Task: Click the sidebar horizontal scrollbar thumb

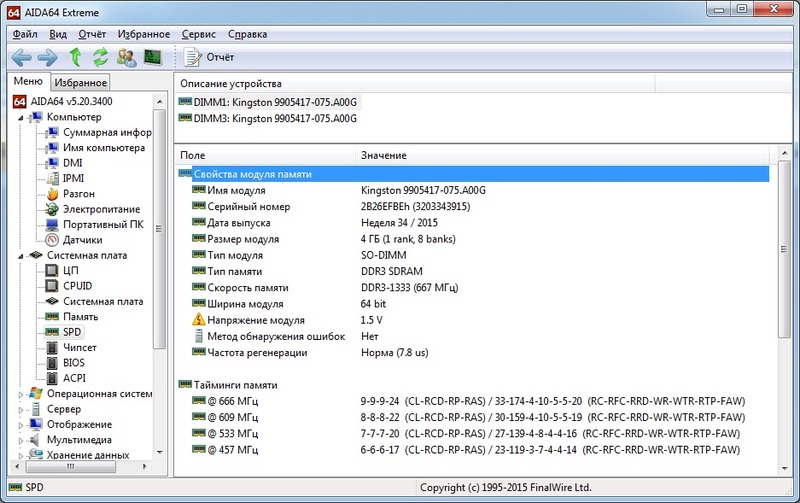Action: (70, 466)
